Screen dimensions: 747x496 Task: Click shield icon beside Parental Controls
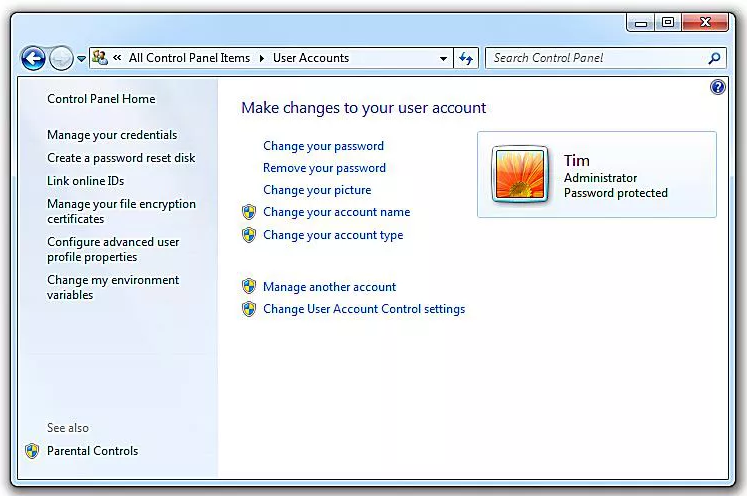(32, 451)
